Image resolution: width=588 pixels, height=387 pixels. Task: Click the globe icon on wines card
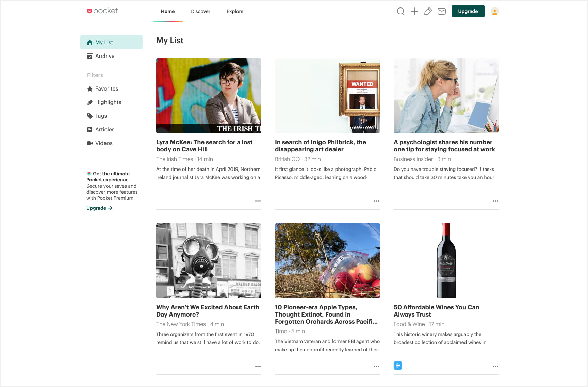tap(398, 366)
